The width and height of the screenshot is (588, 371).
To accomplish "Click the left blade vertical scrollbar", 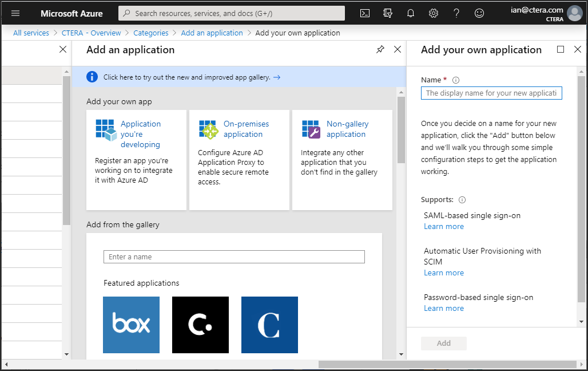I will [x=66, y=151].
